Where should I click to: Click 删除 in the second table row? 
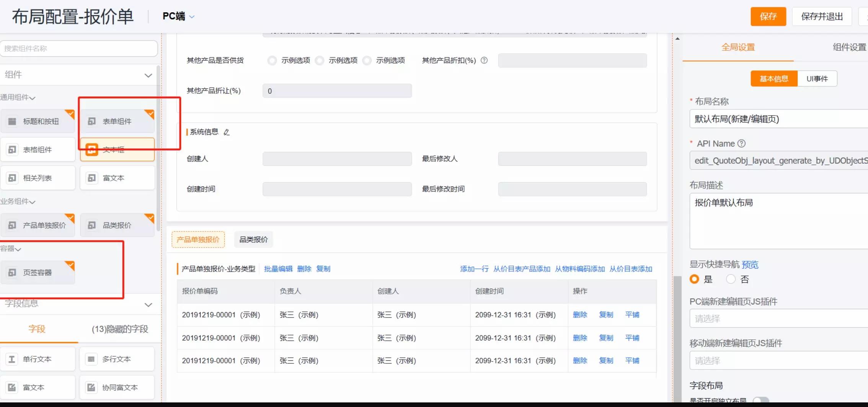pos(580,338)
